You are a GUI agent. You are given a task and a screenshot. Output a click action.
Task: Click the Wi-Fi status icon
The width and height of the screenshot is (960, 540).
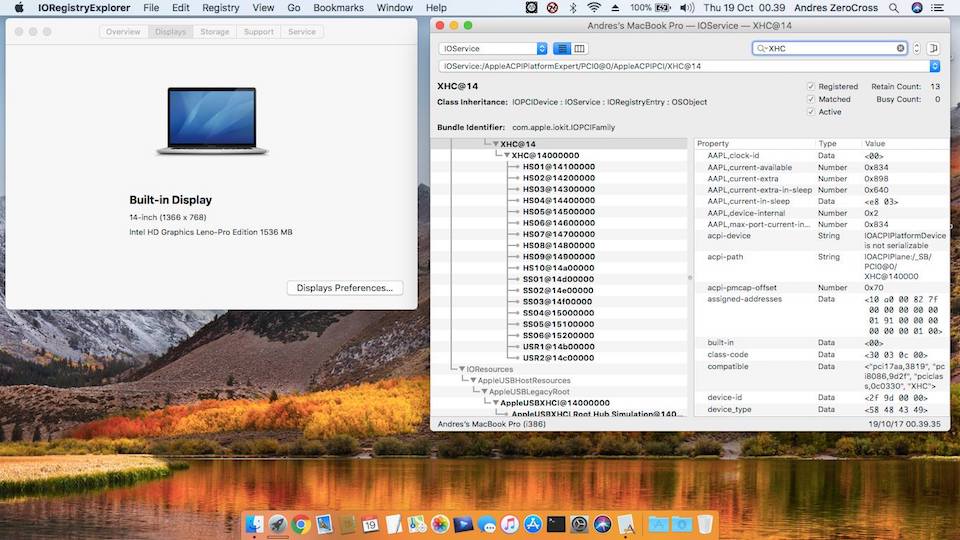pyautogui.click(x=595, y=7)
